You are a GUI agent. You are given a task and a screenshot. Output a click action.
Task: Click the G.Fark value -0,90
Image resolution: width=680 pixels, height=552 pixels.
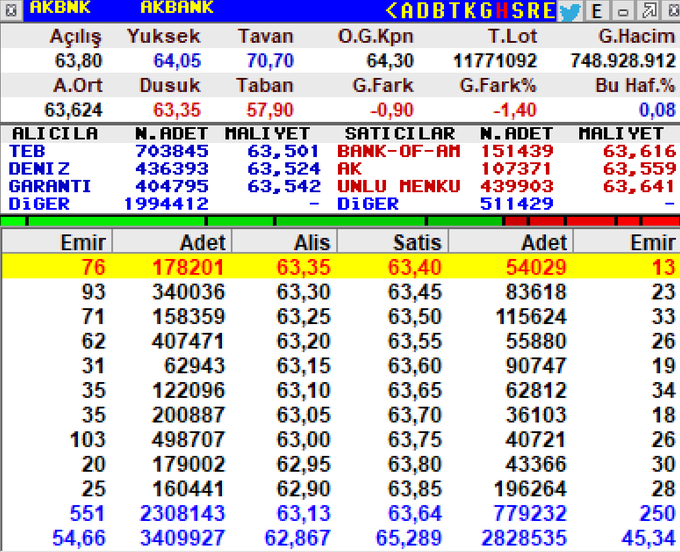[392, 110]
